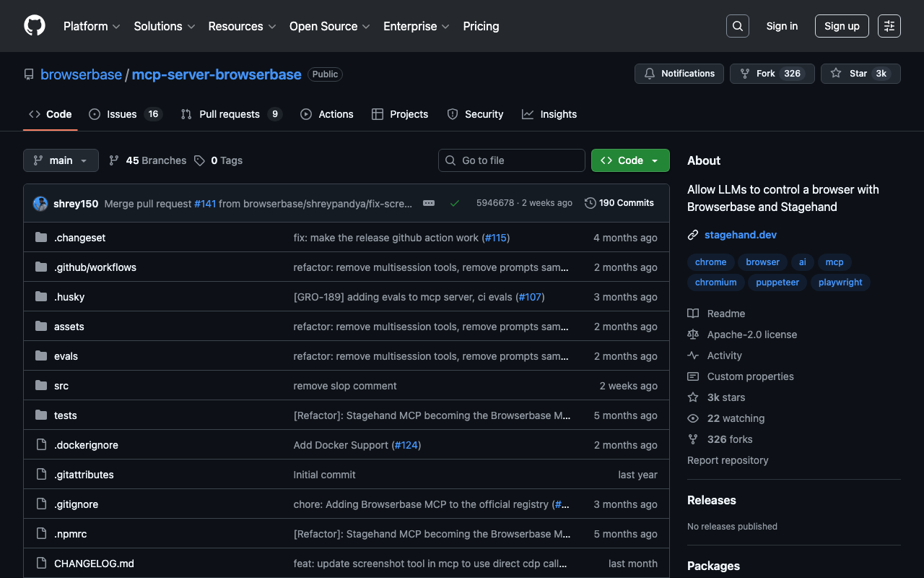Click the GitHub logo icon
Screen dimensions: 924x578
pos(35,26)
